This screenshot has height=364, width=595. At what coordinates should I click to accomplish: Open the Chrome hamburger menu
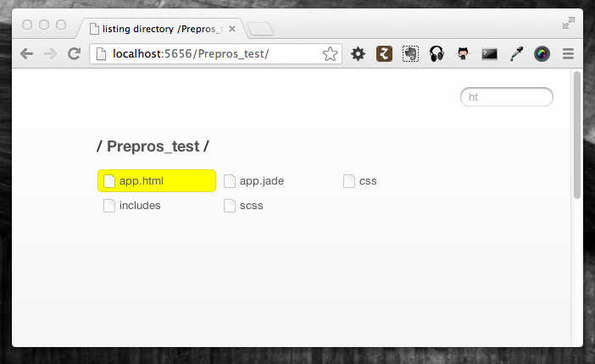coord(568,54)
